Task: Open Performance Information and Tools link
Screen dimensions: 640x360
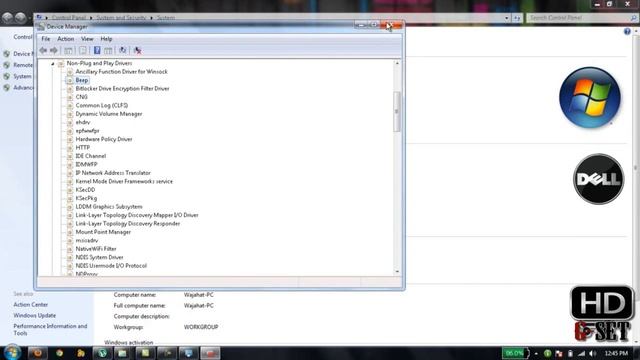Action: pyautogui.click(x=50, y=330)
